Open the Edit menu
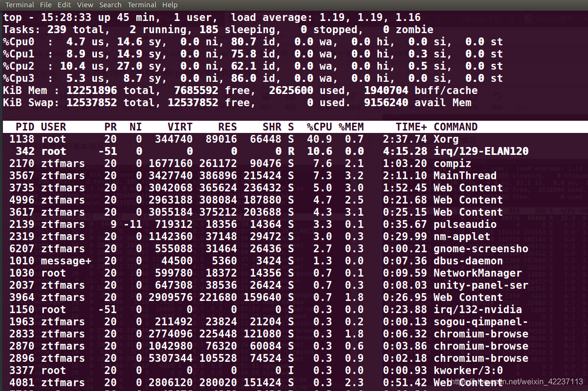This screenshot has width=588, height=391. click(x=64, y=5)
